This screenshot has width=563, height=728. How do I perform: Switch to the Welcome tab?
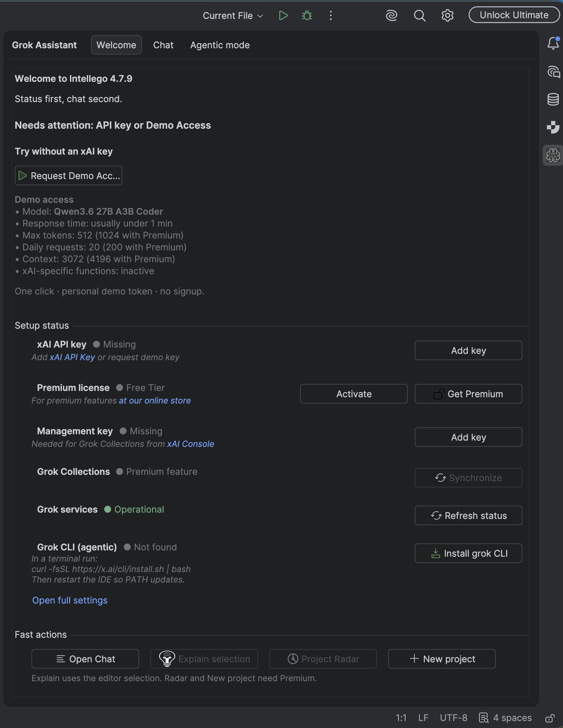116,45
